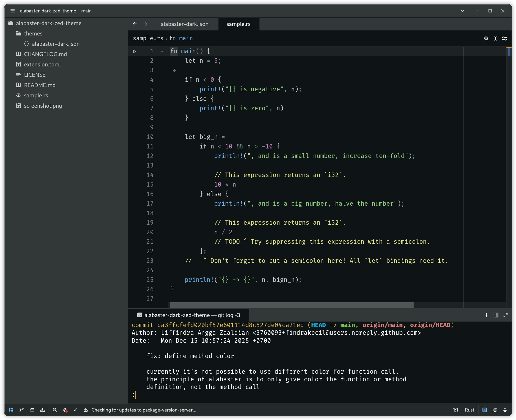Open project search from the status bar
Image resolution: width=516 pixels, height=420 pixels.
(x=55, y=410)
